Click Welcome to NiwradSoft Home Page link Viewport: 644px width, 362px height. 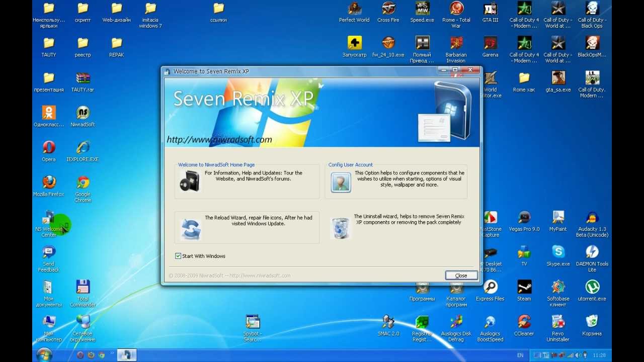[x=216, y=164]
